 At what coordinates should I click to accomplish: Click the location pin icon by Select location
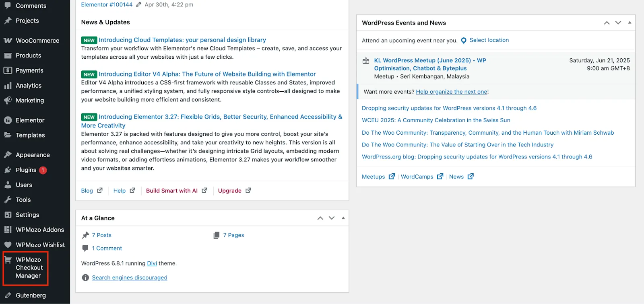(464, 41)
